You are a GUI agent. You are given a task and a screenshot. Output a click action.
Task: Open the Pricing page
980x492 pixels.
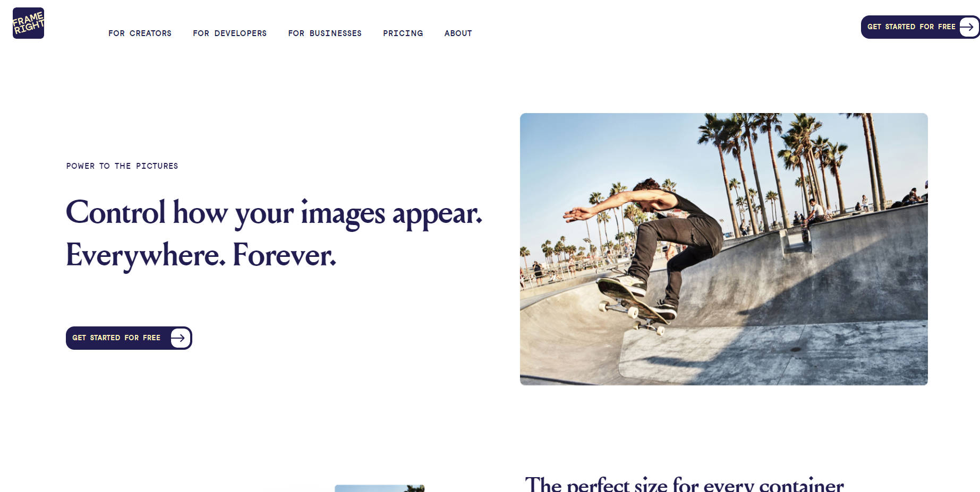(403, 33)
